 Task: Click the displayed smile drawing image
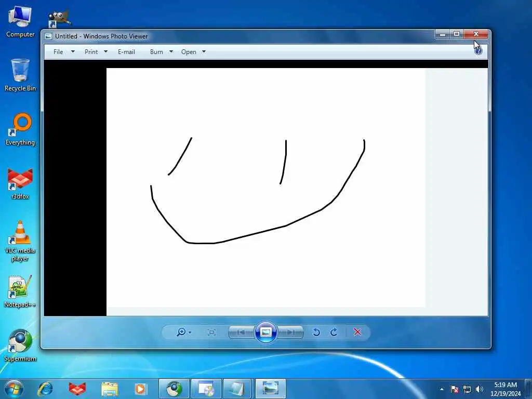[x=265, y=188]
